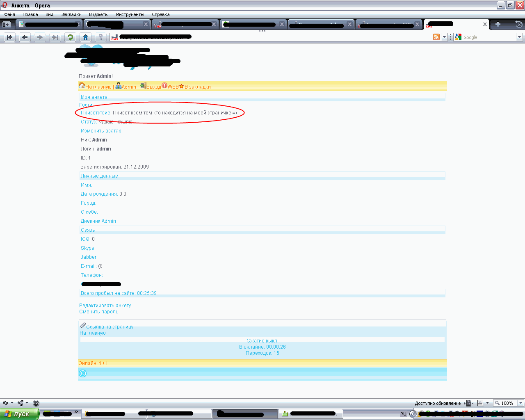
Task: Click the Статус link
Action: tap(89, 122)
